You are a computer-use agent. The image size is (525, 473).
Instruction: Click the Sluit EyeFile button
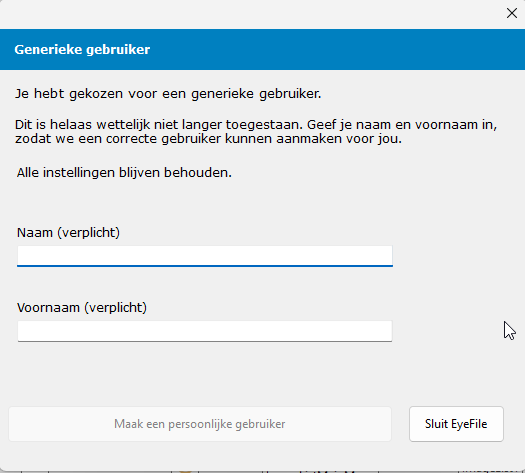[456, 424]
